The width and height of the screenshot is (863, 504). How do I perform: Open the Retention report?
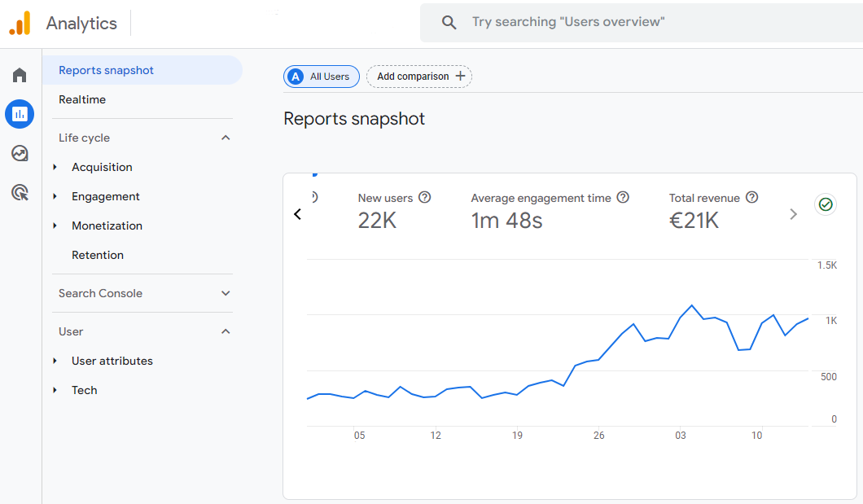(x=98, y=256)
